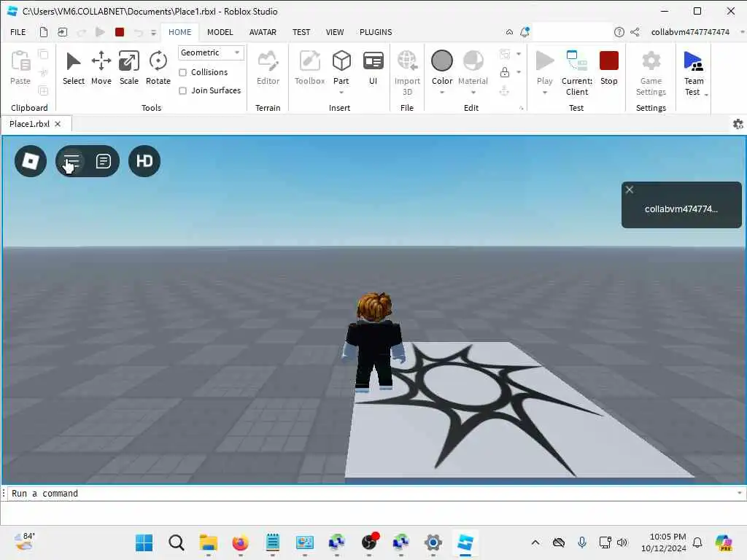The width and height of the screenshot is (747, 560).
Task: Switch to the TEST ribbon tab
Action: tap(301, 32)
